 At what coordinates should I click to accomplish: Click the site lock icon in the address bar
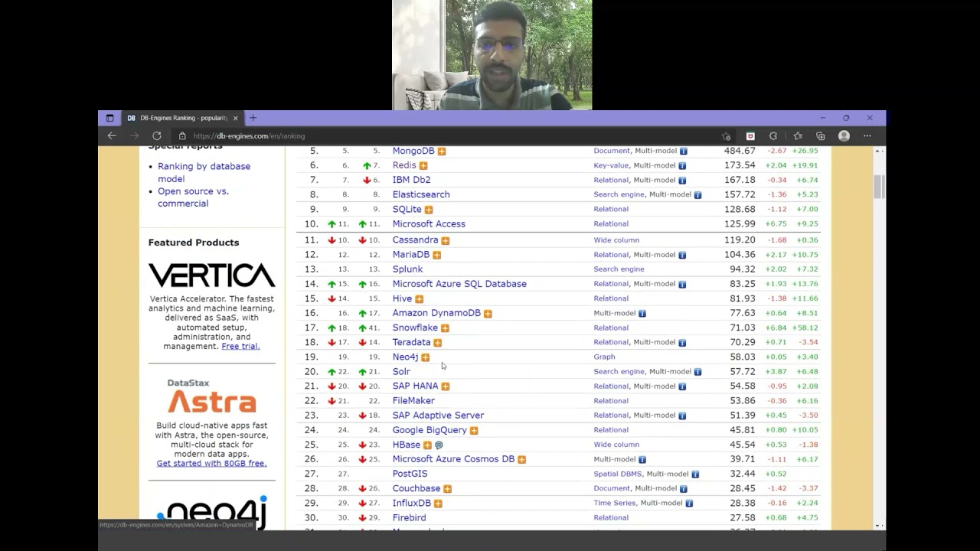tap(182, 135)
